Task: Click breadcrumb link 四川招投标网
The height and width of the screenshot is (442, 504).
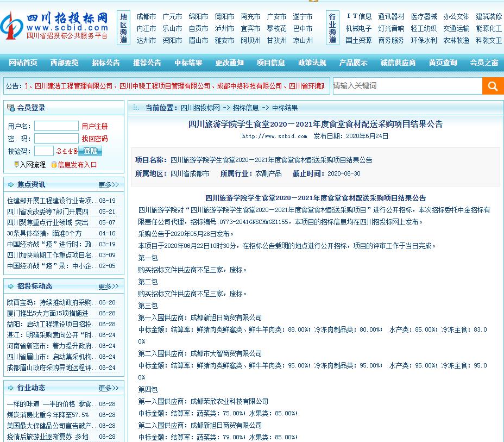Action: [x=200, y=108]
